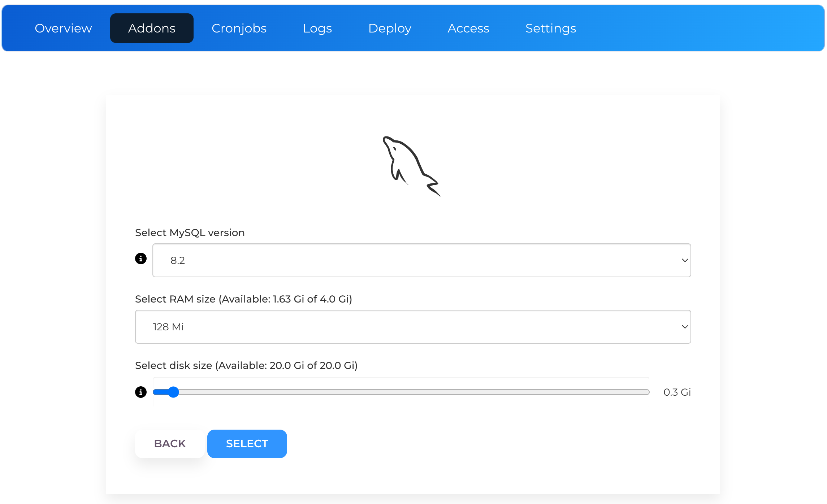Click the 'Select MySQL version' label

(190, 233)
